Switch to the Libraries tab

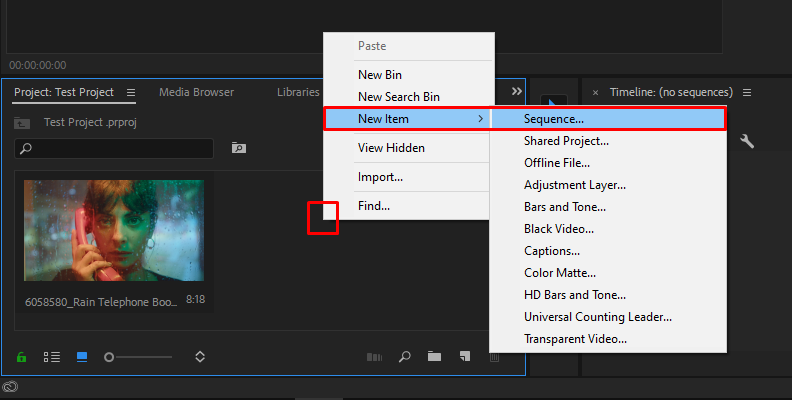coord(298,92)
